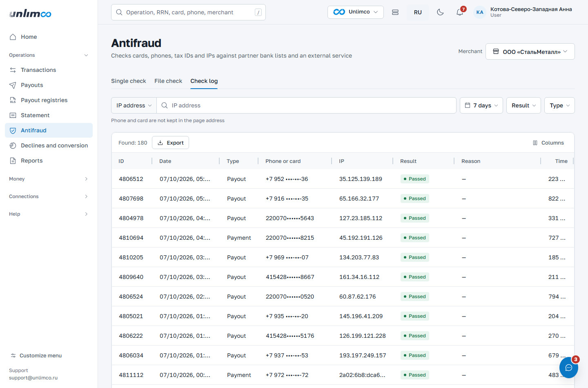Image resolution: width=588 pixels, height=388 pixels.
Task: Open the Result filter dropdown
Action: (x=523, y=105)
